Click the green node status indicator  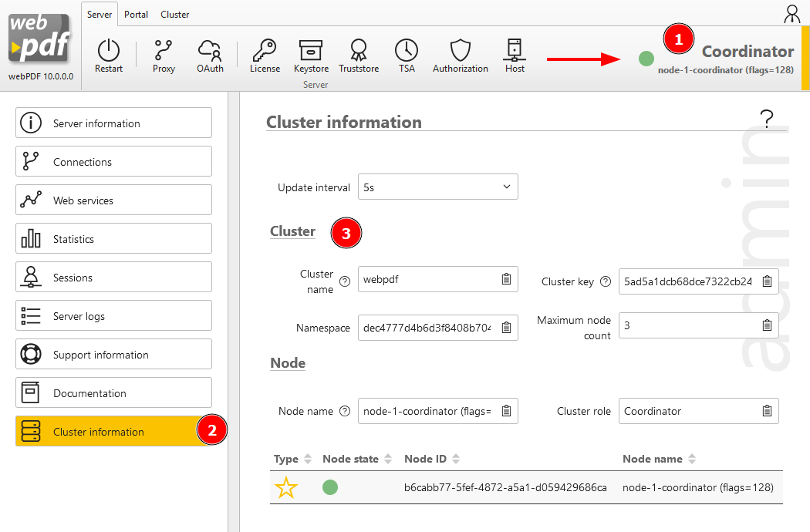tap(646, 58)
